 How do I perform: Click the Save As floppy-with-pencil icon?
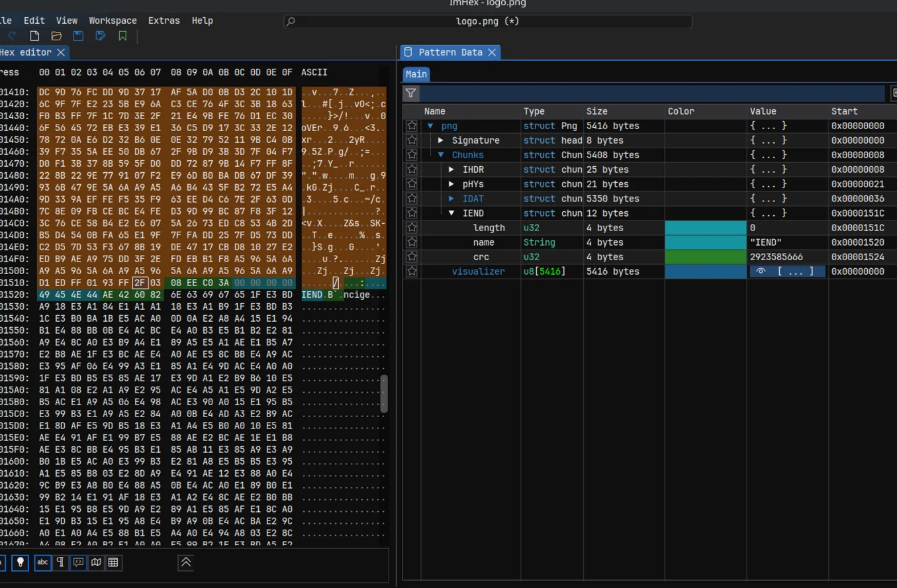pos(101,36)
